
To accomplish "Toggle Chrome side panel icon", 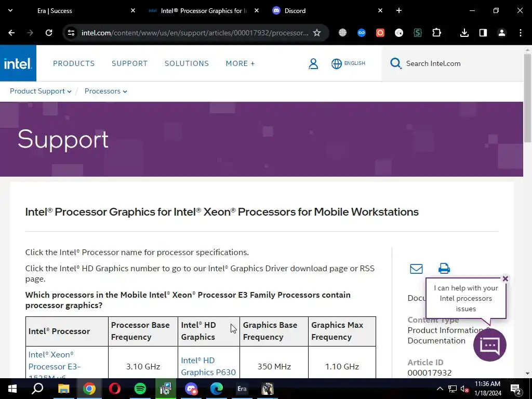I will tap(483, 33).
